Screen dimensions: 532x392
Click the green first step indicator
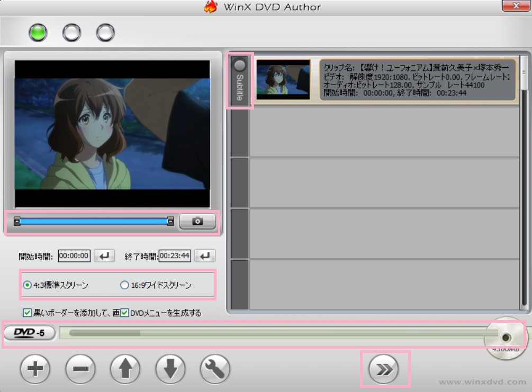38,33
